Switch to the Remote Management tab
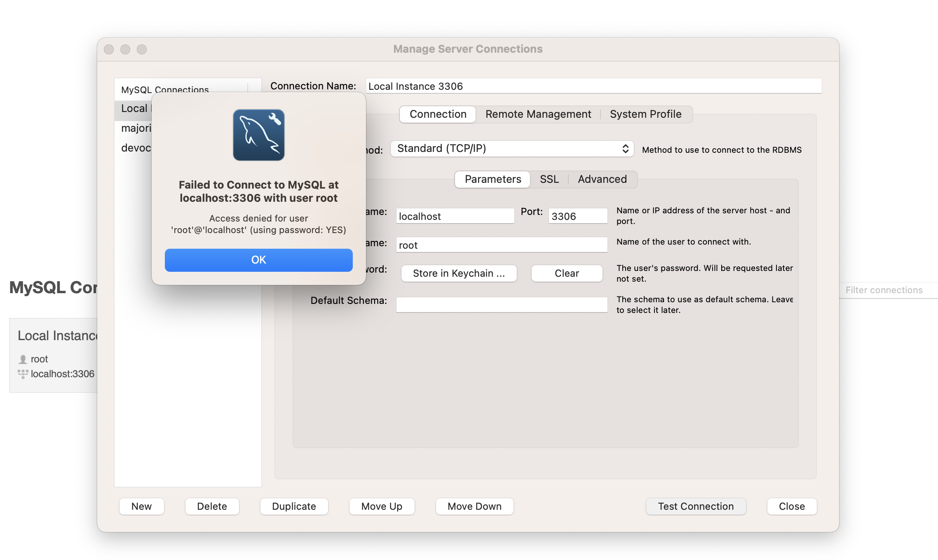Viewport: 938px width, 560px height. point(538,114)
